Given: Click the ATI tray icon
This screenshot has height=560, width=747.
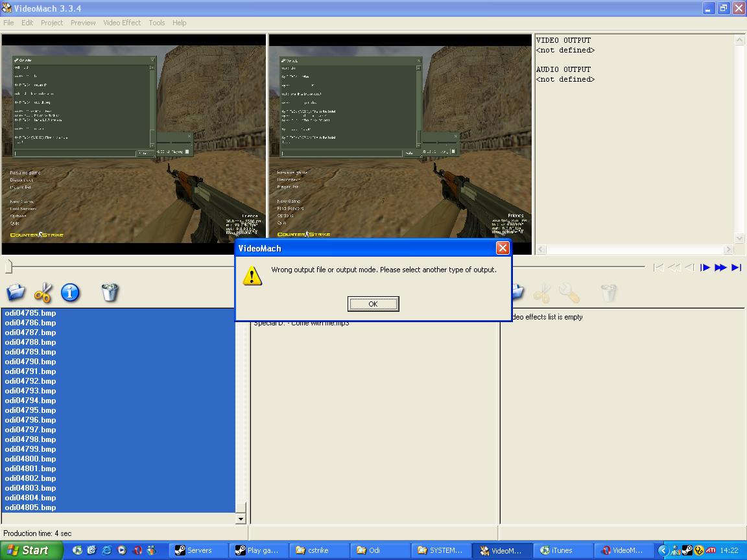Looking at the screenshot, I should (x=711, y=550).
